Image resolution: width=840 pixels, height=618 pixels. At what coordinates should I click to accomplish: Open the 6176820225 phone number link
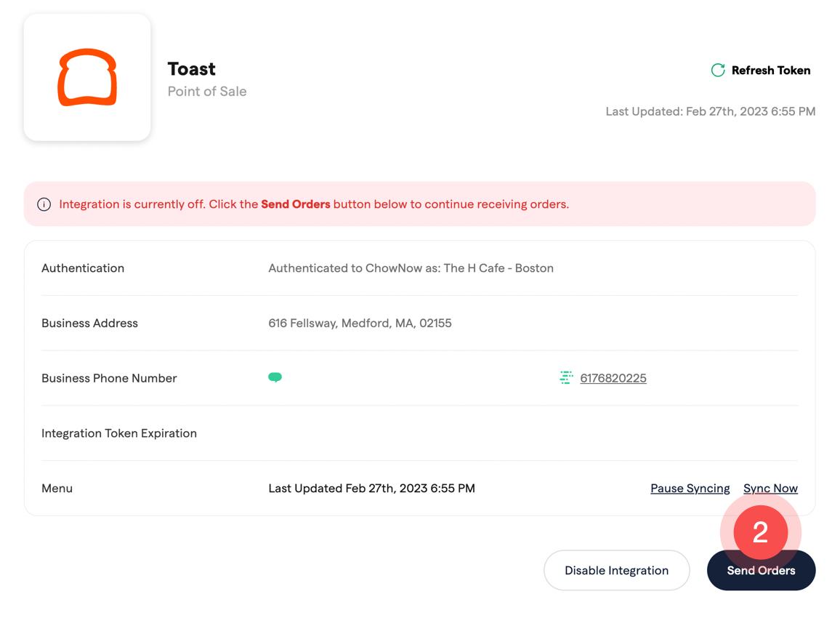613,378
